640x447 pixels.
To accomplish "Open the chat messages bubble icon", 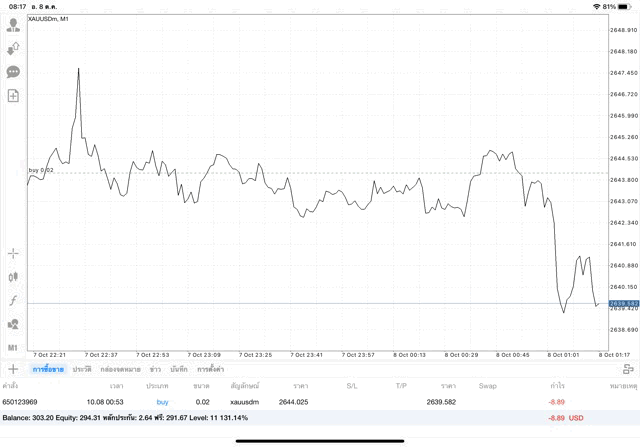I will (13, 72).
